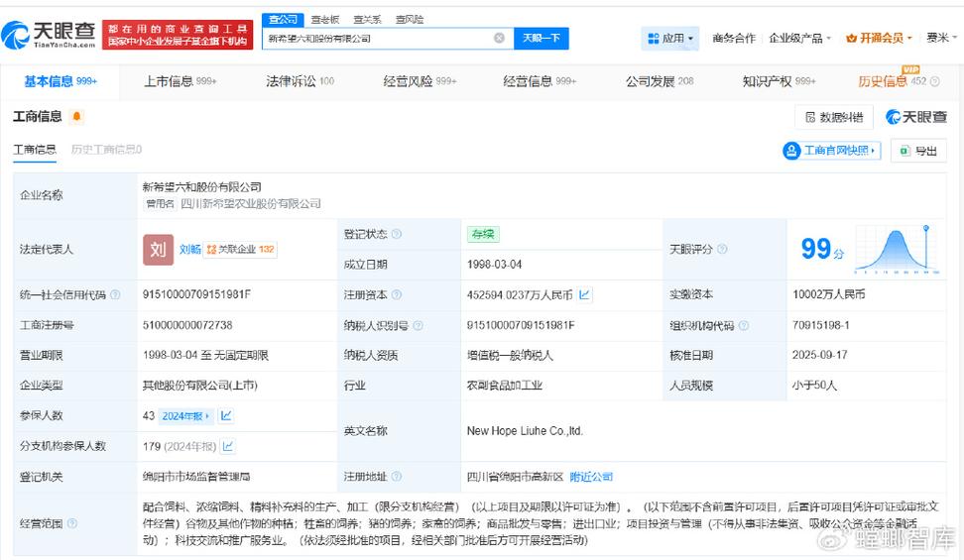Click the English name New Hope Liuhe Co.,ltd.
This screenshot has height=560, width=964.
[525, 431]
